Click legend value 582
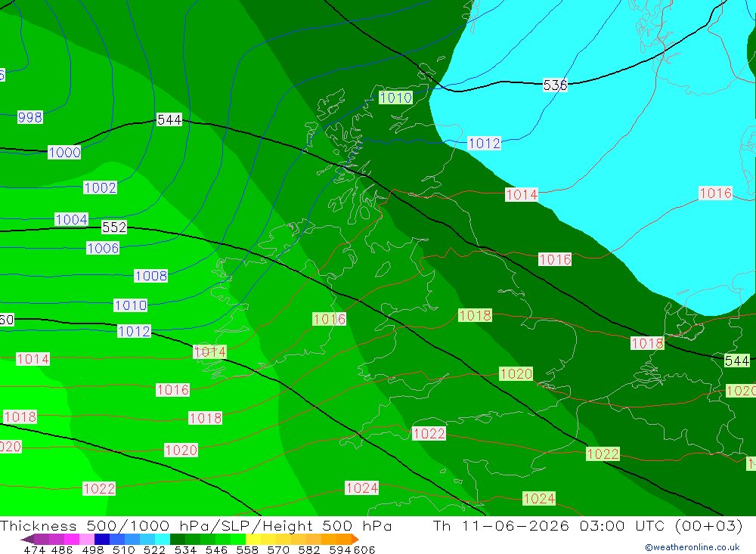The image size is (756, 554). point(308,549)
